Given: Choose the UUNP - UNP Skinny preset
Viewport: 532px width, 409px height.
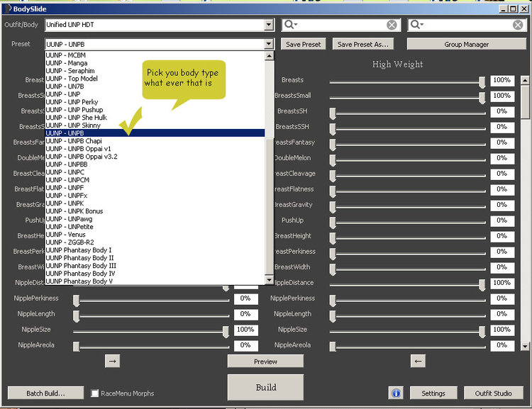Looking at the screenshot, I should [x=155, y=125].
